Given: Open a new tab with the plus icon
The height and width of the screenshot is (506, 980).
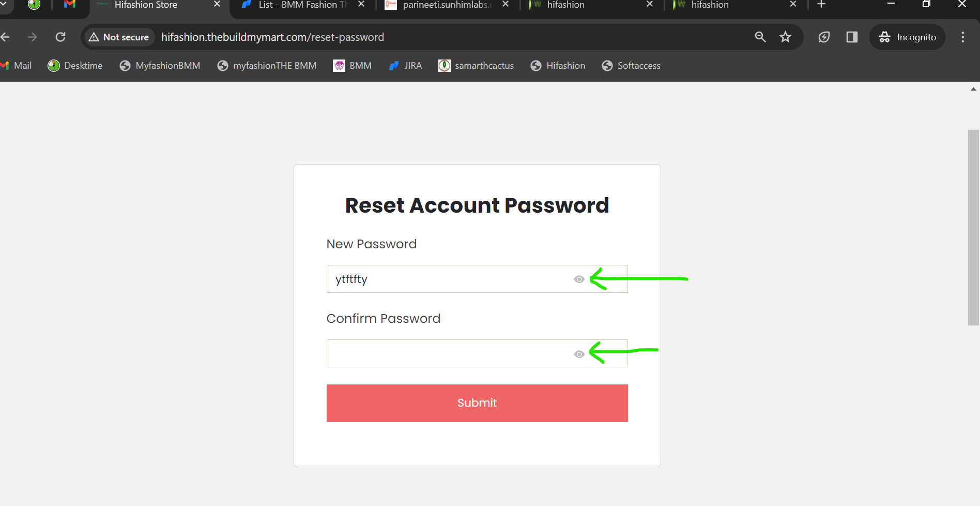Looking at the screenshot, I should (x=821, y=5).
